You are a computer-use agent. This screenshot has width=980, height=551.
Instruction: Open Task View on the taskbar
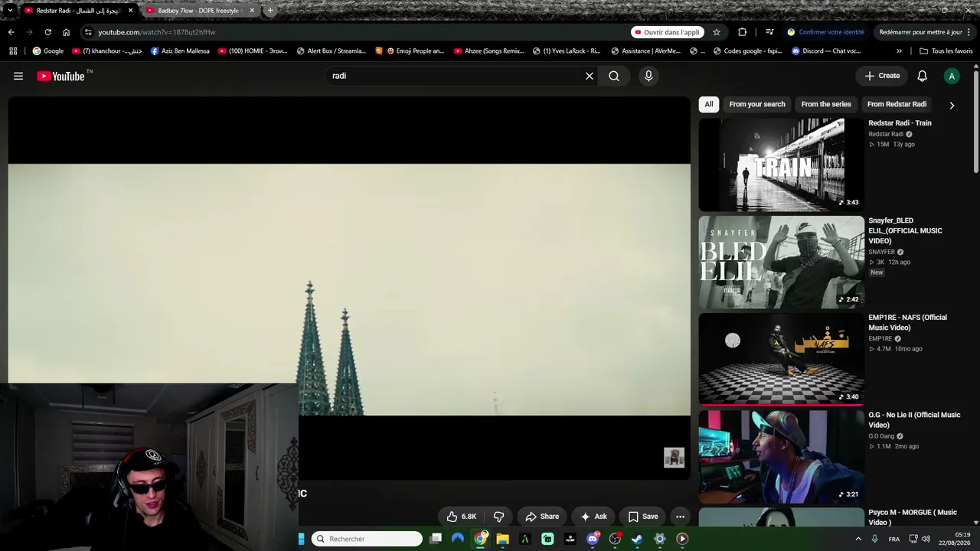point(436,539)
